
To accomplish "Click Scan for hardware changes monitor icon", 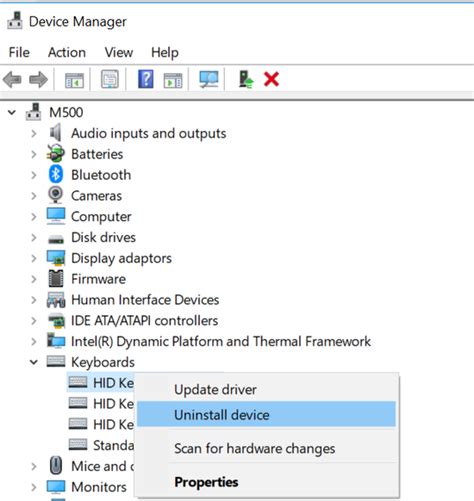I will (209, 79).
